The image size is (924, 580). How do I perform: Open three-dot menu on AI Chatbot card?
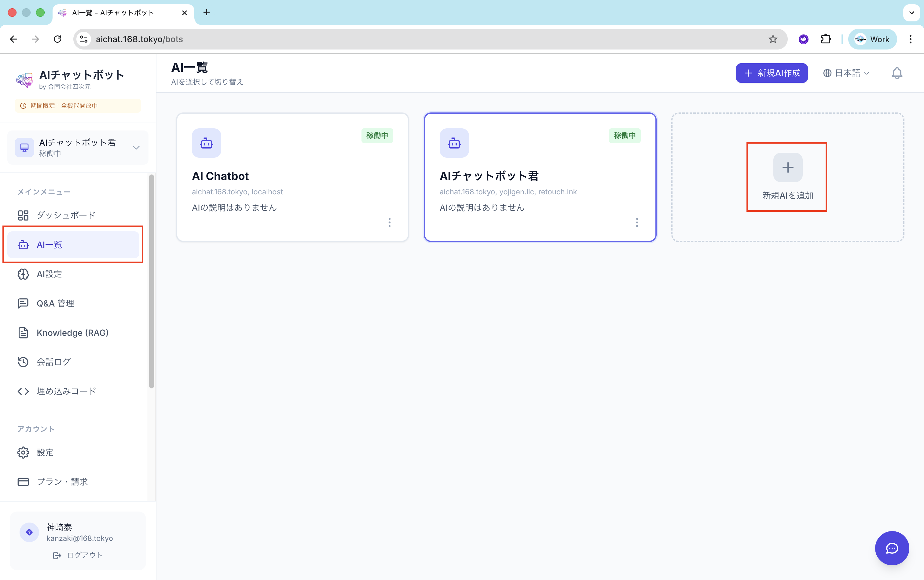(x=389, y=222)
